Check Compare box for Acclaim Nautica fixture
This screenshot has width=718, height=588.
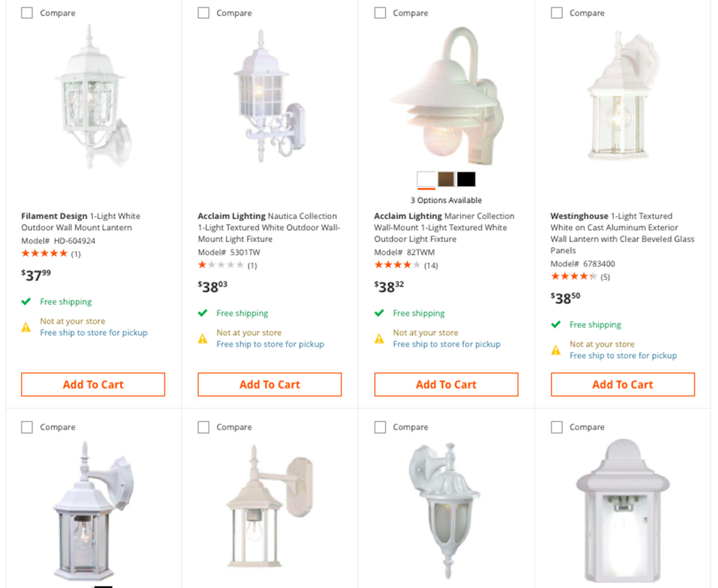click(x=203, y=13)
